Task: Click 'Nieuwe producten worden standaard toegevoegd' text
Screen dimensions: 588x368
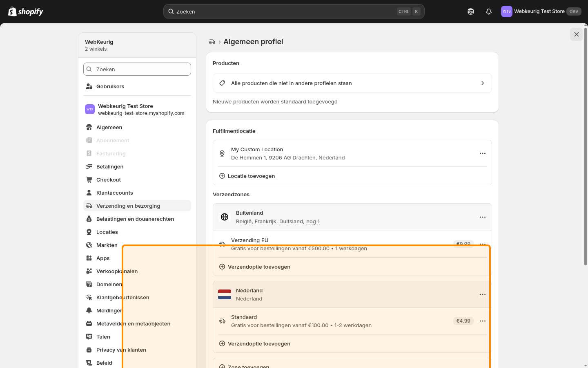Action: click(275, 102)
